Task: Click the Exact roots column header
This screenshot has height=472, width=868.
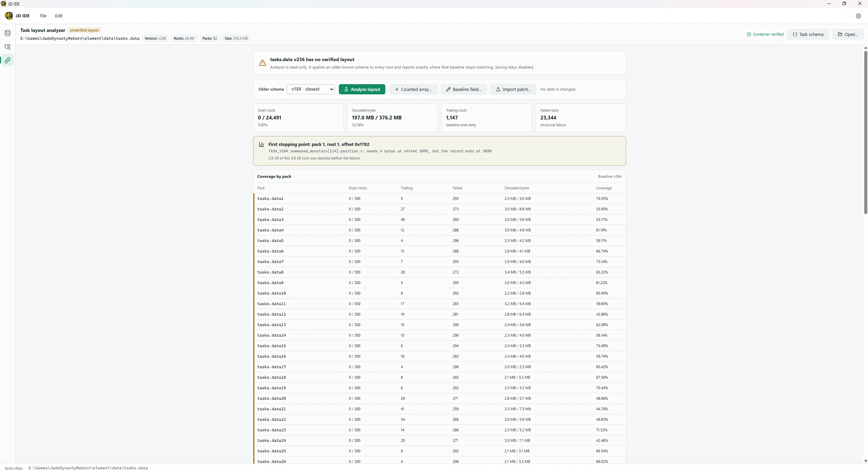Action: pos(358,188)
